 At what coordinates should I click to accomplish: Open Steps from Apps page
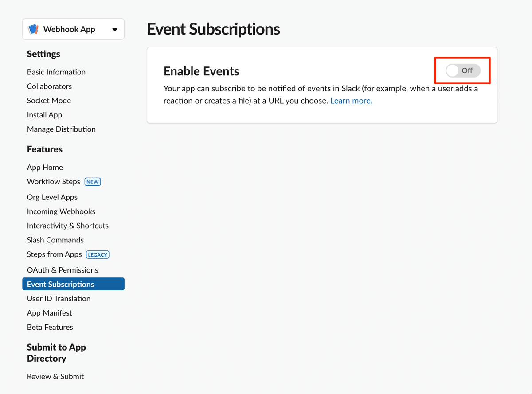tap(55, 254)
